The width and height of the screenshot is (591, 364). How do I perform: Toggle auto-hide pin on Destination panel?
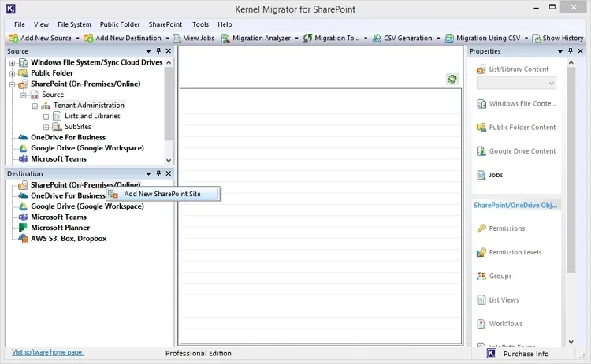tap(158, 173)
